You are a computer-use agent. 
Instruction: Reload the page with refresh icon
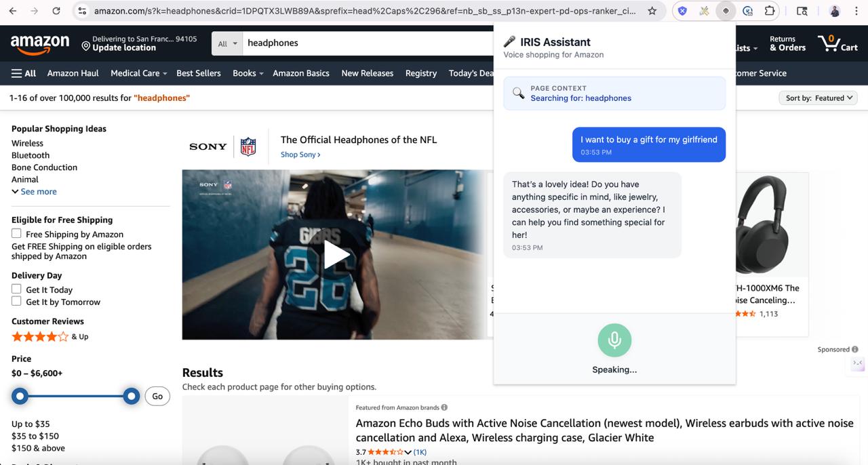[56, 11]
